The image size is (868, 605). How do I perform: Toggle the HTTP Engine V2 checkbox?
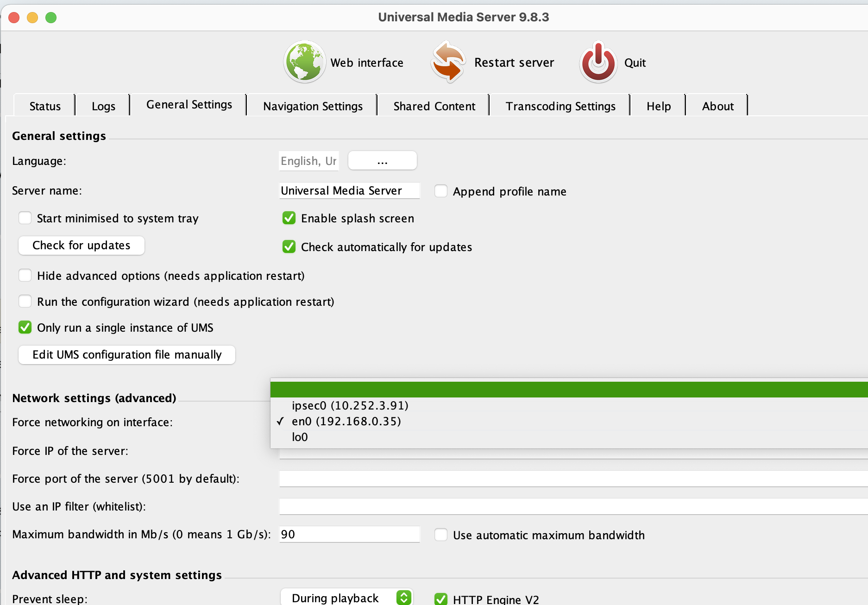coord(441,599)
